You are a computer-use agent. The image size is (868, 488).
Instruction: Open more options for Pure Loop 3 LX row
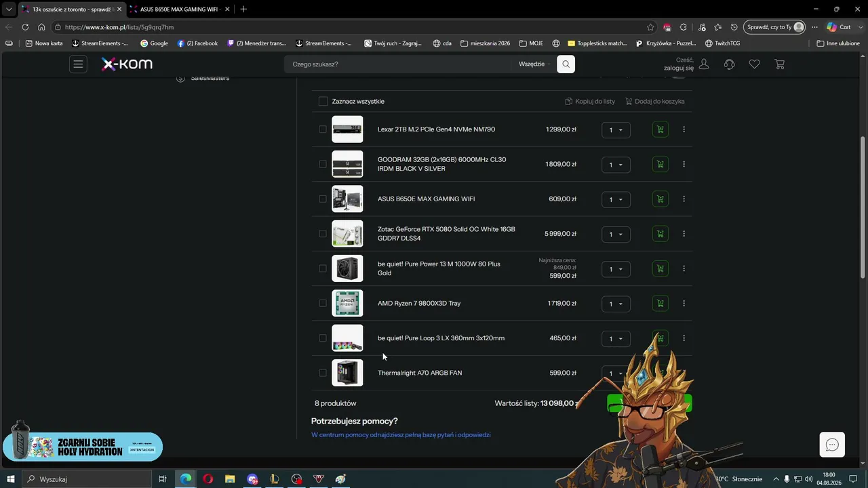click(x=684, y=338)
